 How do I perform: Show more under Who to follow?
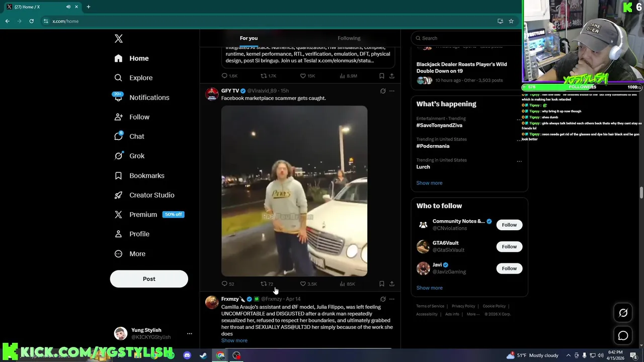tap(429, 288)
